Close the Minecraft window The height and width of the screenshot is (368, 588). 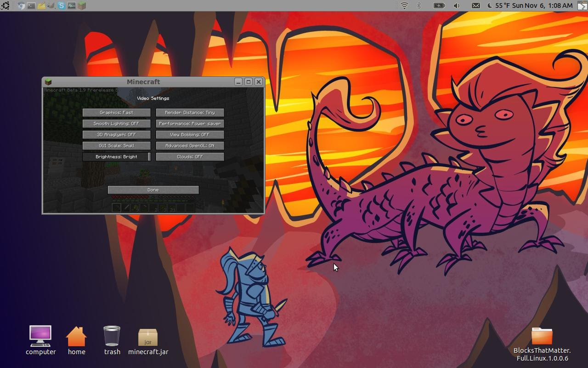[x=259, y=82]
